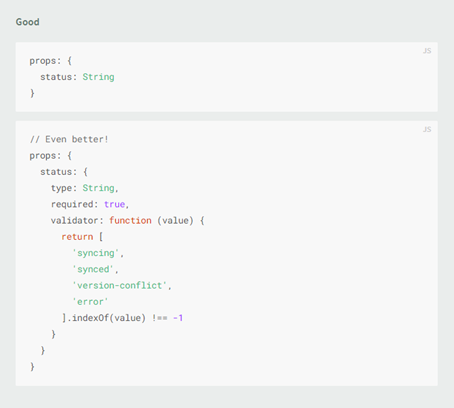Click the JS label on second code block
The height and width of the screenshot is (408, 454).
coord(427,129)
